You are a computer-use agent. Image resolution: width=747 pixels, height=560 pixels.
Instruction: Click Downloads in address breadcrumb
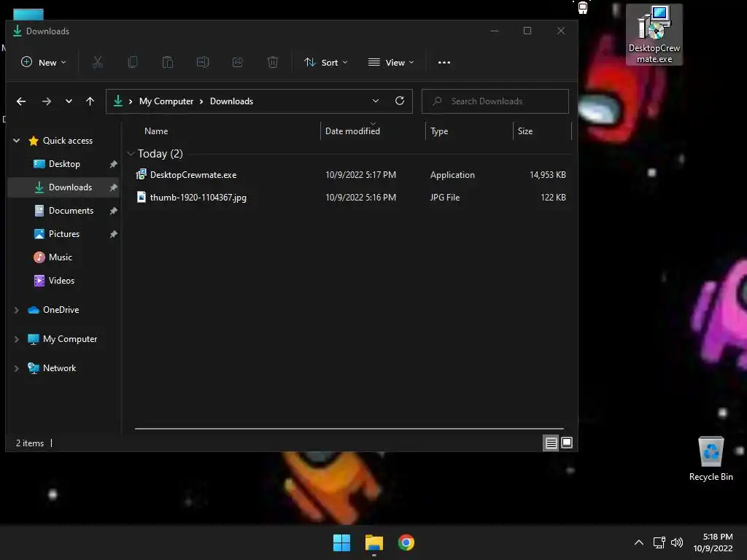[231, 101]
